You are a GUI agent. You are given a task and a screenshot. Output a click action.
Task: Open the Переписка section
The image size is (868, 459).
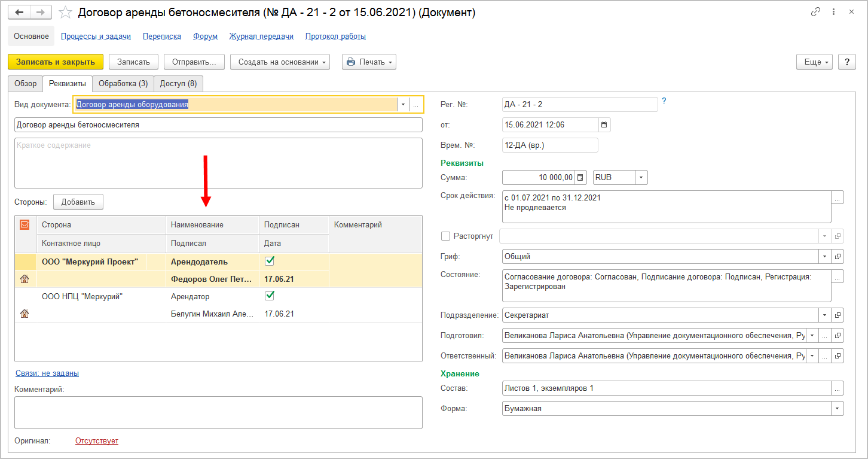[162, 37]
